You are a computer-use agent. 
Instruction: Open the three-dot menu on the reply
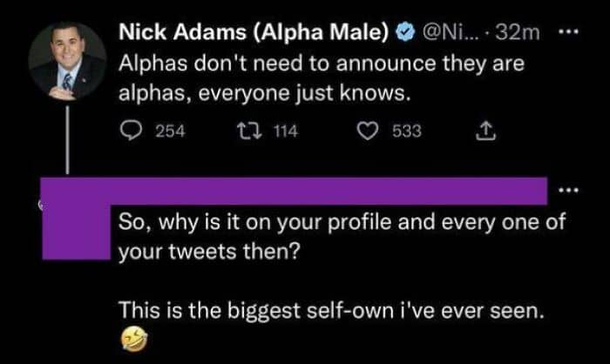(x=569, y=190)
